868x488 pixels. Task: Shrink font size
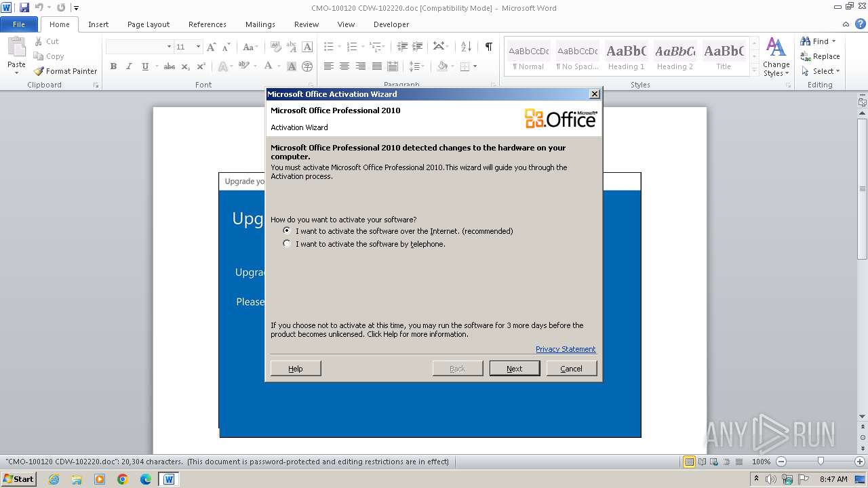[x=227, y=47]
